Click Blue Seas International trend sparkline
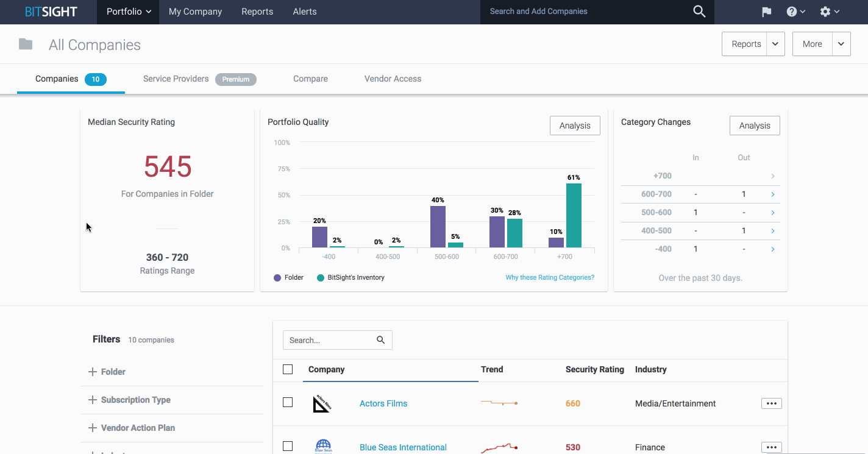The width and height of the screenshot is (868, 454). click(499, 448)
